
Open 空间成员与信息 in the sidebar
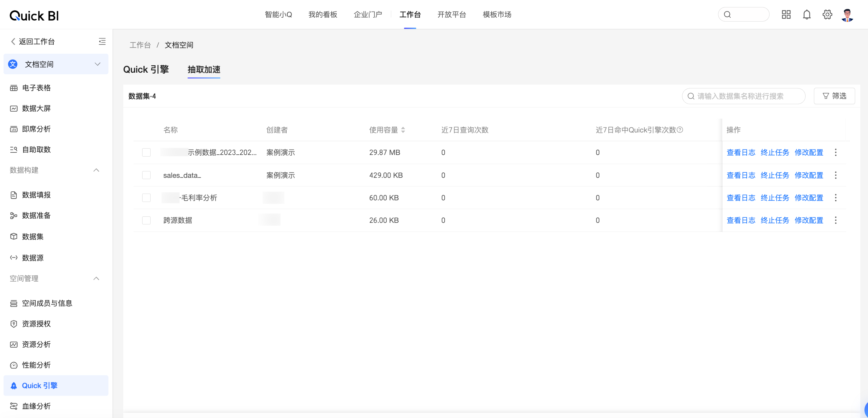pyautogui.click(x=56, y=304)
